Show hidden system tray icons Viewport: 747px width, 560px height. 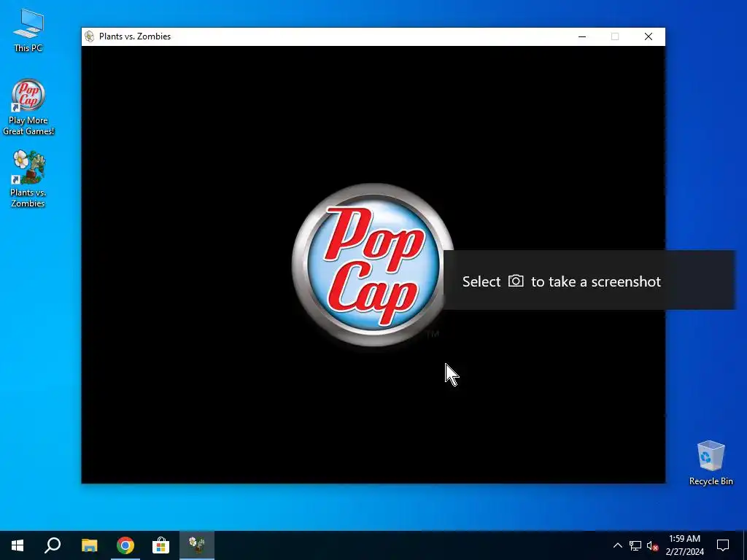click(x=617, y=545)
